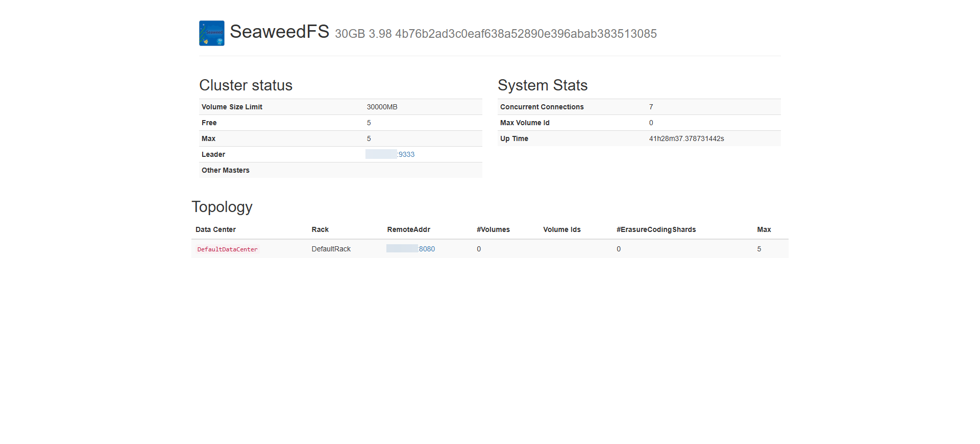Click the Volume Ids column header
Viewport: 980px width, 444px height.
coord(561,229)
